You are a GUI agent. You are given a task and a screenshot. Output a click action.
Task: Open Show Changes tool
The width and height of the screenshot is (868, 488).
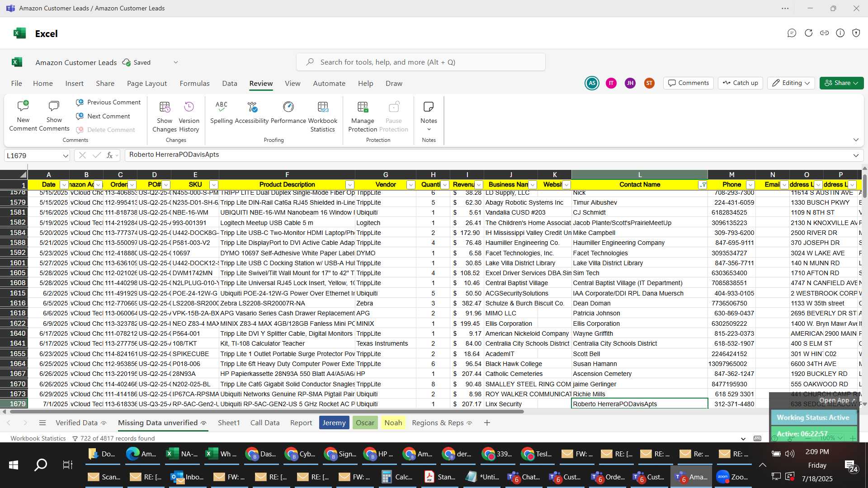(x=165, y=117)
